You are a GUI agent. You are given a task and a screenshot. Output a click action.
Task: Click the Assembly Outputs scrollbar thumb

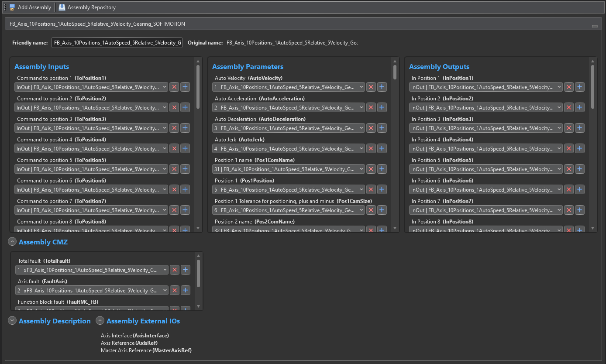click(592, 87)
